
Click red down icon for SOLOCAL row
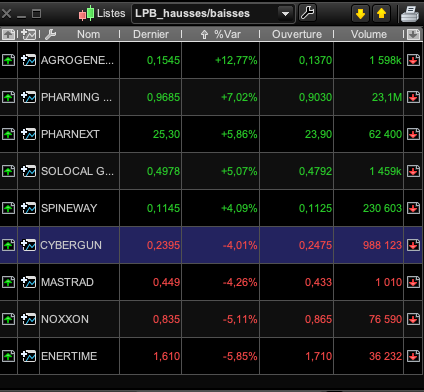click(413, 171)
